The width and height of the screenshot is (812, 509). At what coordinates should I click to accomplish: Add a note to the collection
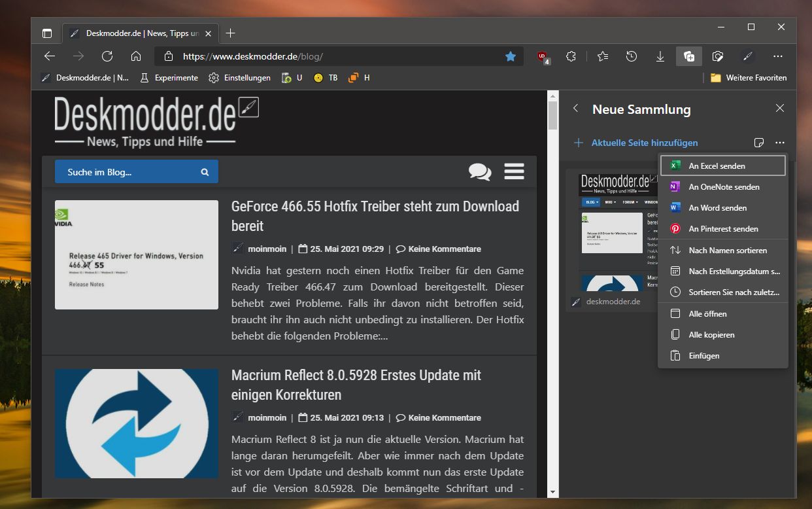[x=759, y=143]
